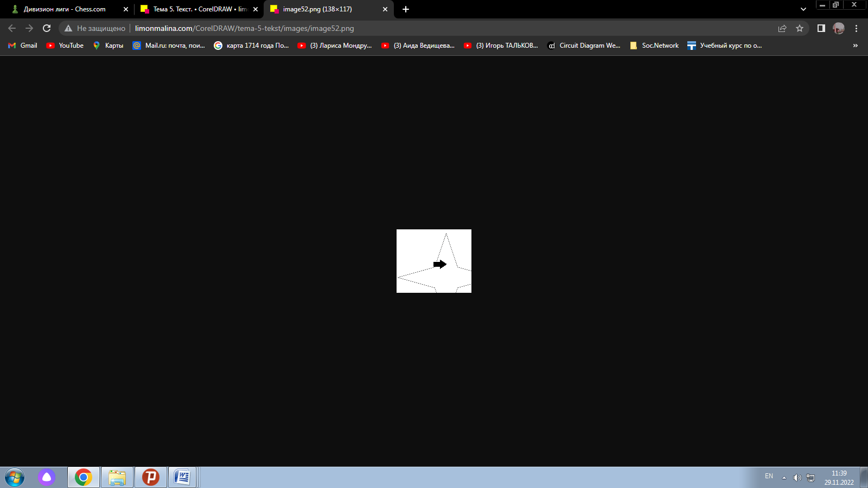The image size is (868, 488).
Task: Click the browser forward arrow
Action: [x=29, y=28]
